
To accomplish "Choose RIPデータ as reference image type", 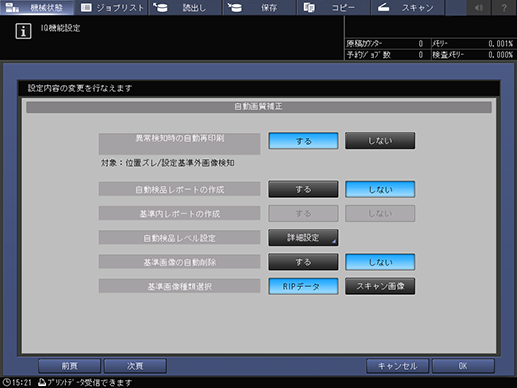I will pyautogui.click(x=303, y=286).
